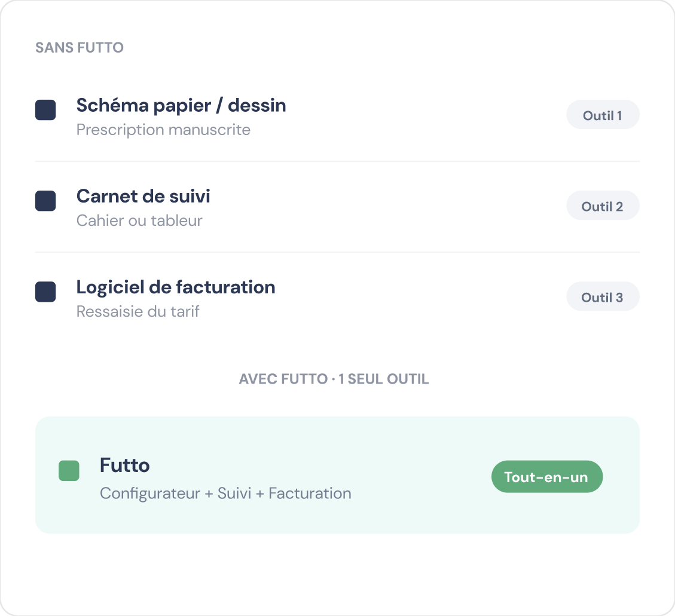Select the Outil 2 badge
This screenshot has width=675, height=616.
[603, 205]
